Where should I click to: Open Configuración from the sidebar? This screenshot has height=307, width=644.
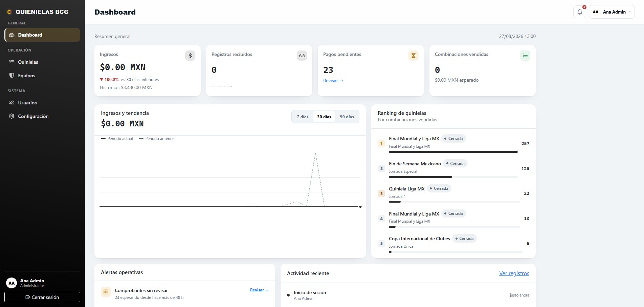click(42, 116)
